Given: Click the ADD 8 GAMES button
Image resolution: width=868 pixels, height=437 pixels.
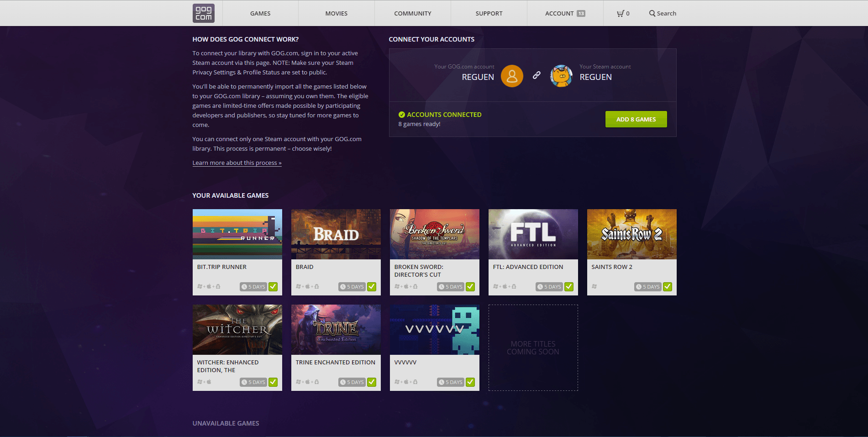Looking at the screenshot, I should click(636, 119).
